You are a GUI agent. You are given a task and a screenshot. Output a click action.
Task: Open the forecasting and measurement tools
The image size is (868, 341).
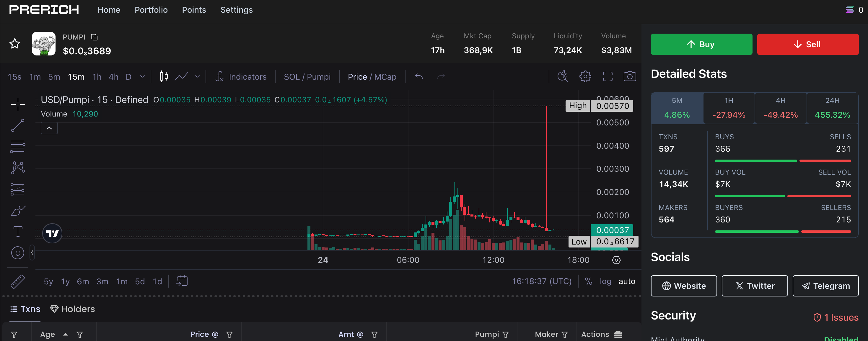[x=17, y=189]
